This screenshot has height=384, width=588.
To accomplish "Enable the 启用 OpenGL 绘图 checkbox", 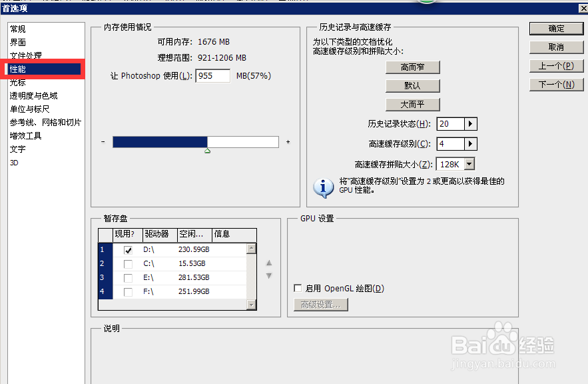I will [x=298, y=288].
